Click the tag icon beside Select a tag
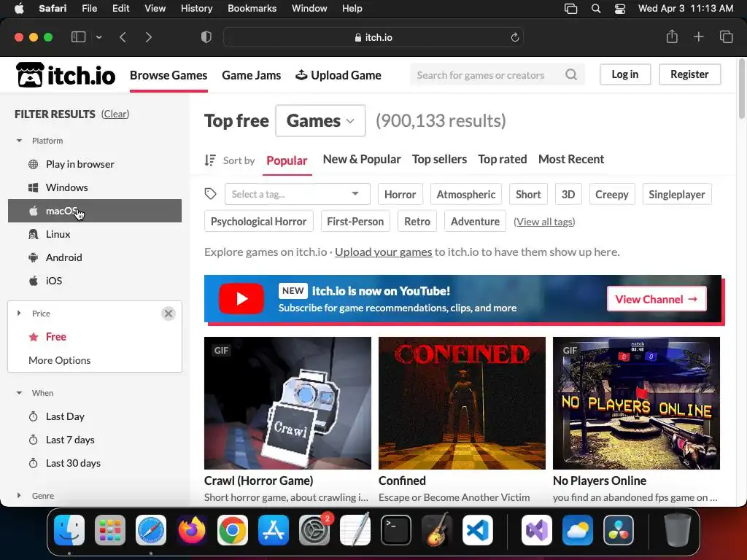The image size is (747, 560). 211,194
